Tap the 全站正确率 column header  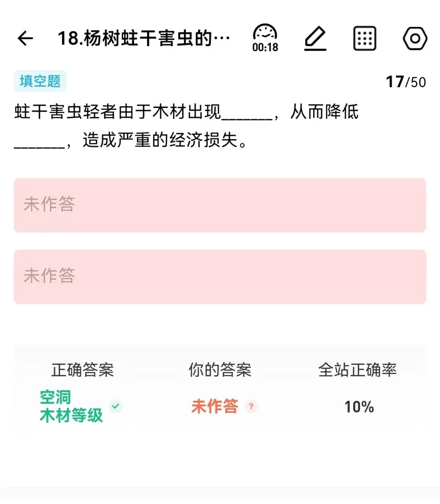click(357, 370)
